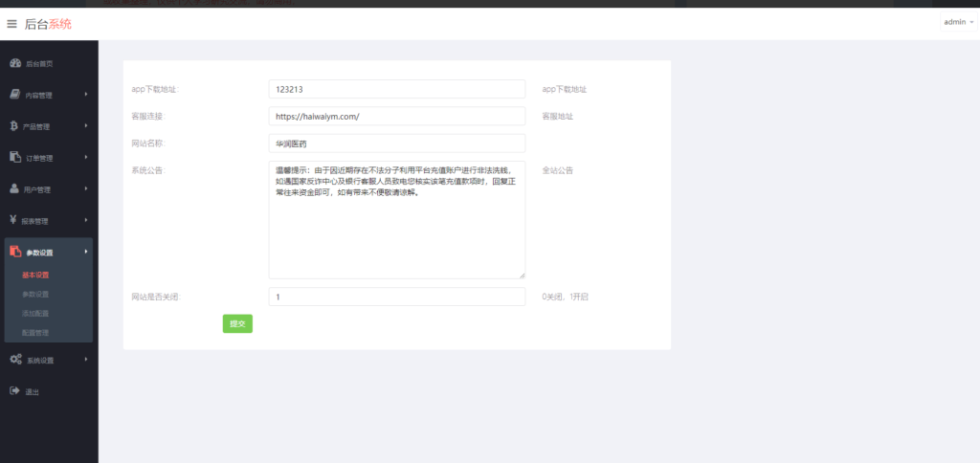Click the 客服地址 hint text

pyautogui.click(x=558, y=116)
